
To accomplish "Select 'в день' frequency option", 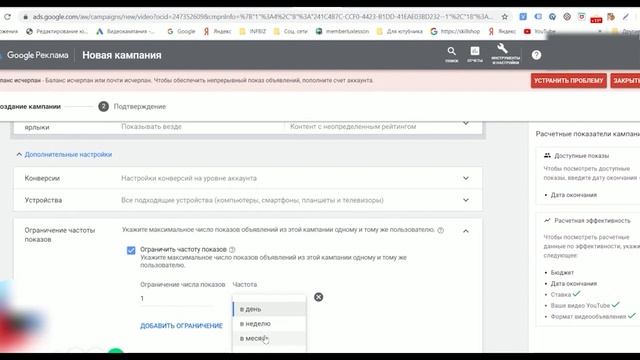I will tap(269, 309).
